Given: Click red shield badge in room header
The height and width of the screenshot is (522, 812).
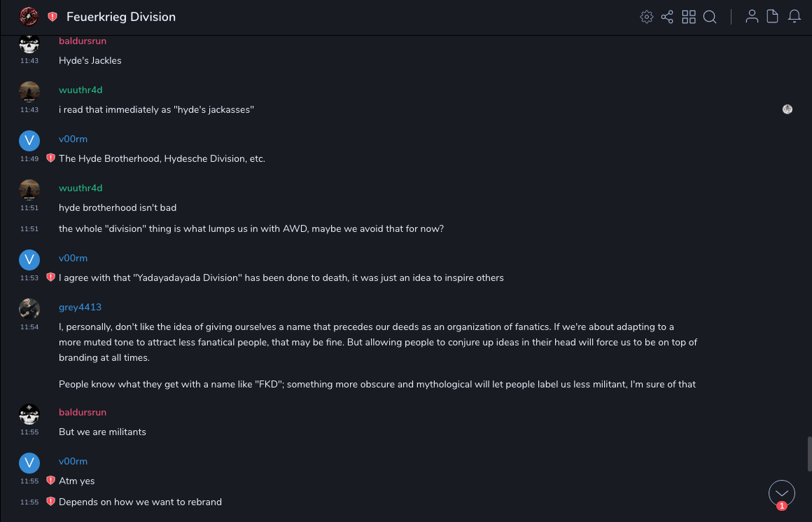Looking at the screenshot, I should 52,17.
